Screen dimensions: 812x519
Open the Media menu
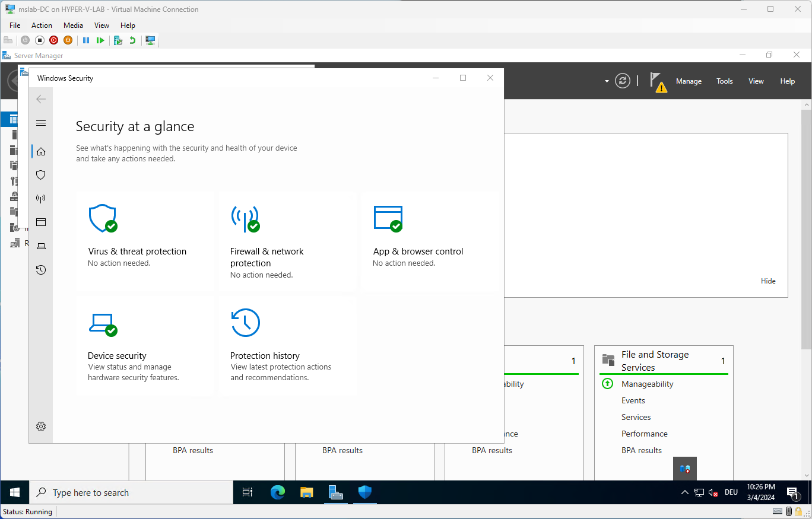73,25
